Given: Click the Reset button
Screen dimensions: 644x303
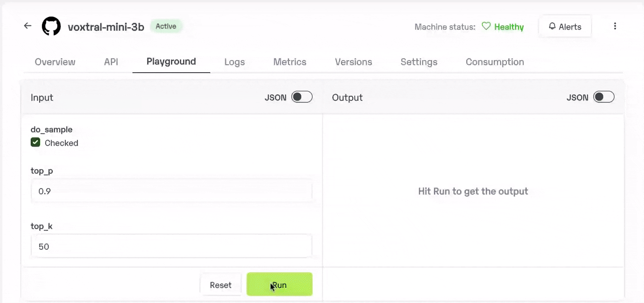Looking at the screenshot, I should click(x=221, y=285).
